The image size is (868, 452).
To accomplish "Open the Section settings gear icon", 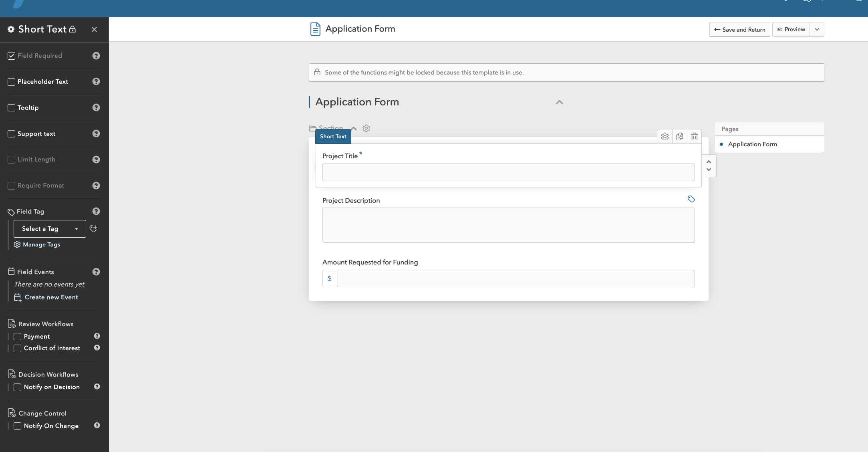I will click(x=366, y=129).
